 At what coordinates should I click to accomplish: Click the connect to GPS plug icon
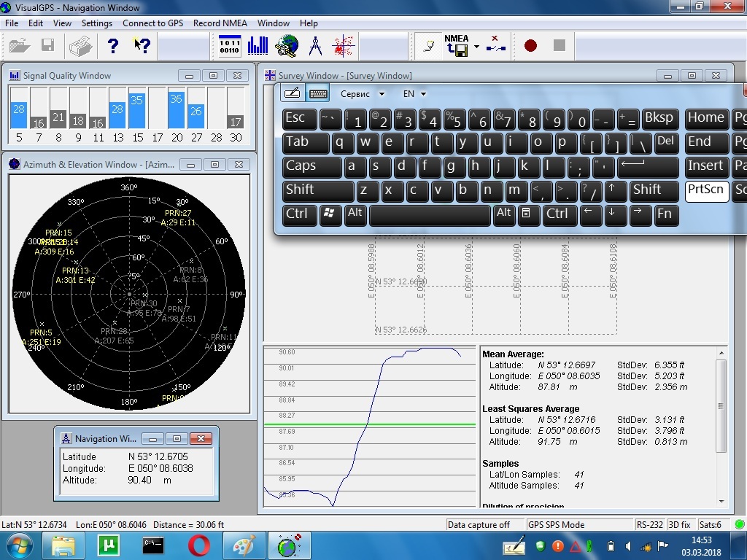pos(429,46)
